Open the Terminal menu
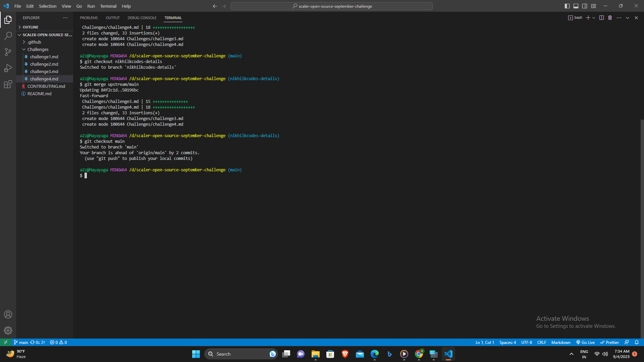This screenshot has width=644, height=362. 108,6
